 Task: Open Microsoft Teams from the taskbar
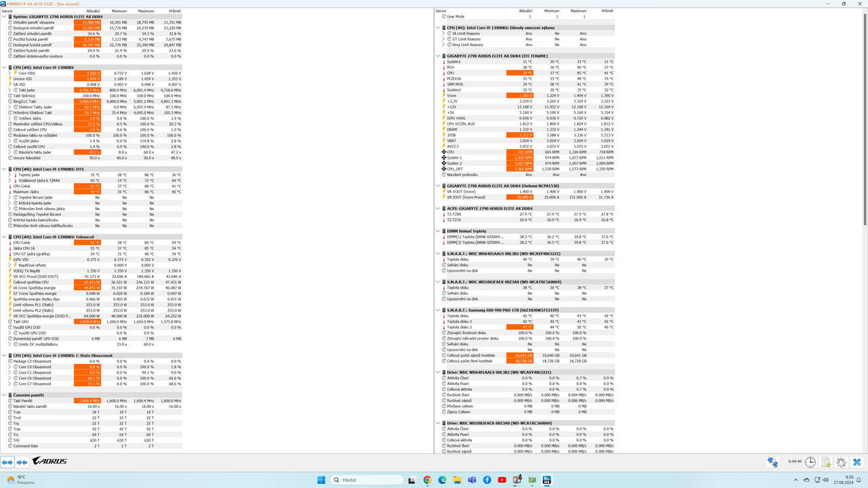472,480
